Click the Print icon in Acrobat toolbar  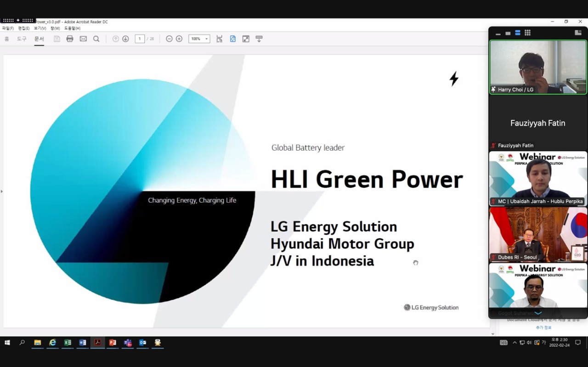pos(70,39)
